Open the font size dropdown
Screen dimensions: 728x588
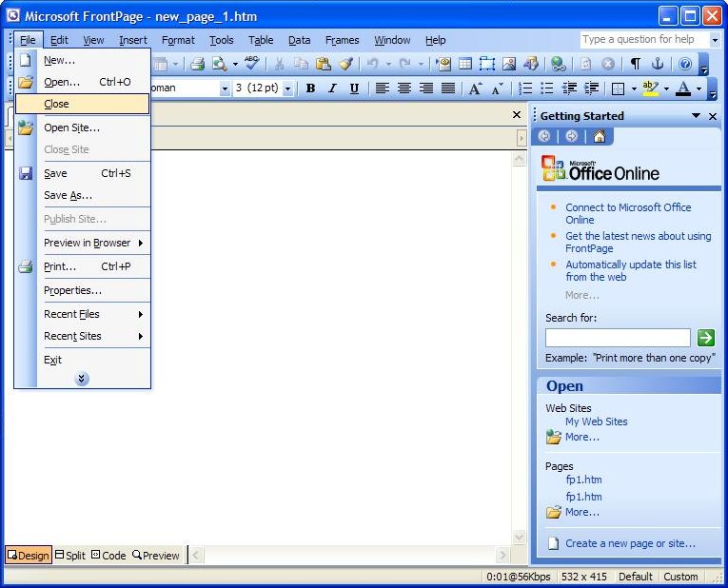[287, 88]
